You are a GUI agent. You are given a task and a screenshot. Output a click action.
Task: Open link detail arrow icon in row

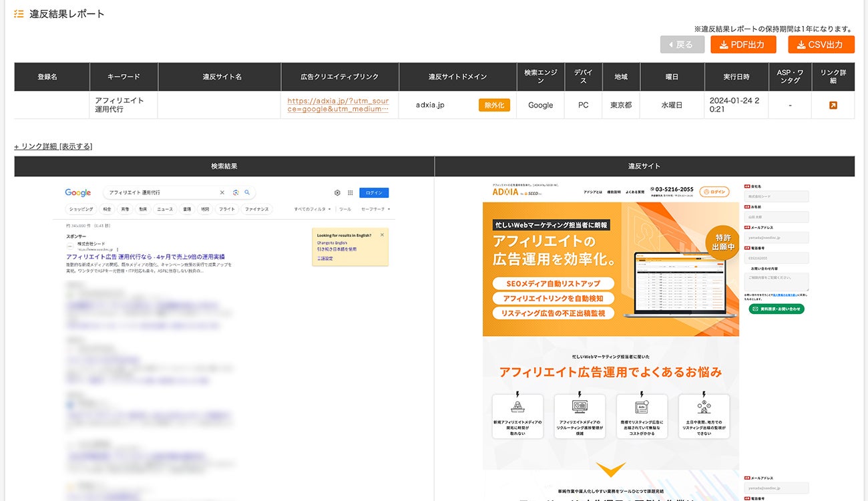[833, 105]
